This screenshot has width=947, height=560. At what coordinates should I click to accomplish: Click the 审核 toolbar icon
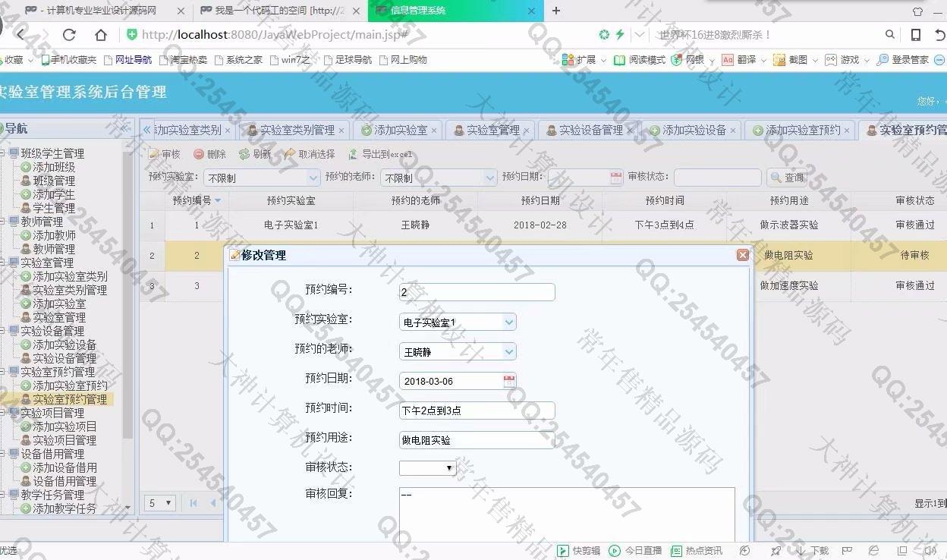(154, 154)
